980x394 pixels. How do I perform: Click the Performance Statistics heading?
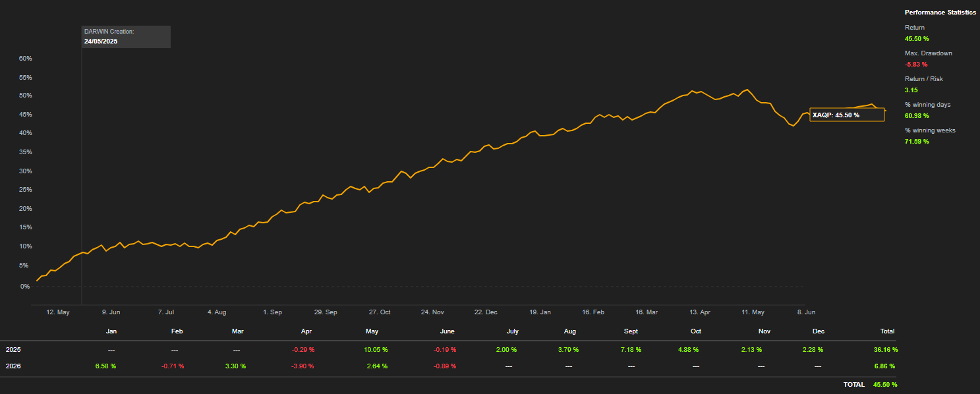[x=940, y=13]
